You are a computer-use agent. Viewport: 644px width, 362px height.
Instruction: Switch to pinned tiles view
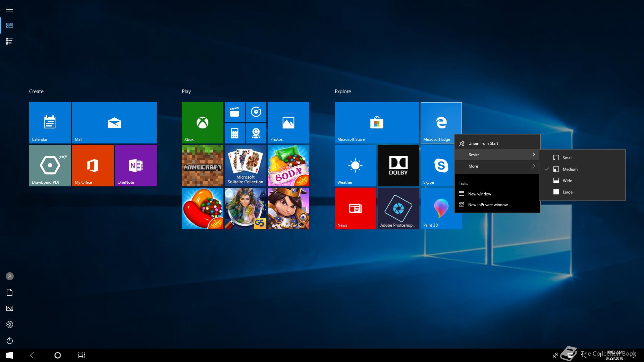pos(10,25)
